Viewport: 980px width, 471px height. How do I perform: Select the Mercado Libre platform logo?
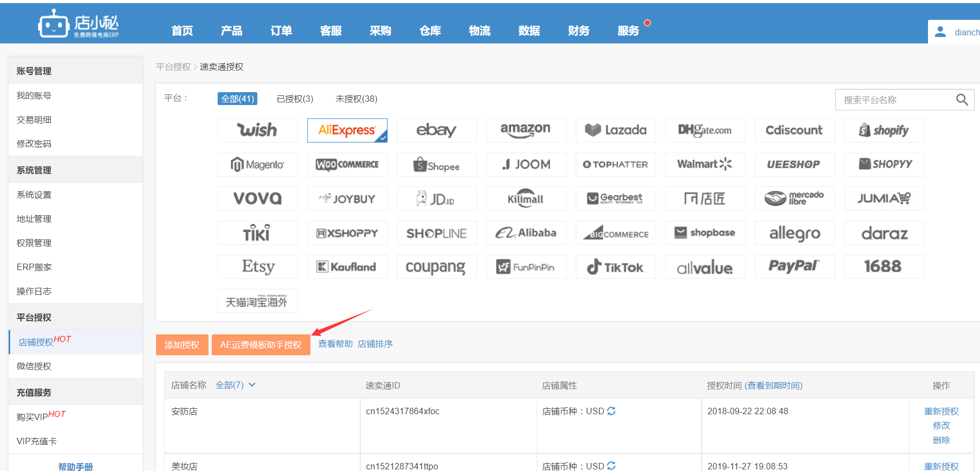pyautogui.click(x=795, y=198)
